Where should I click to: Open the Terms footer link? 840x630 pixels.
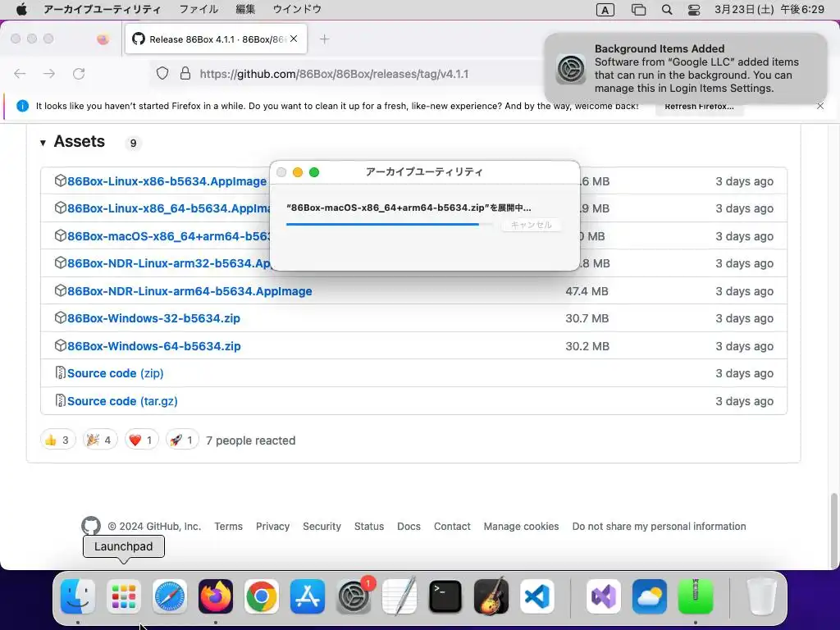point(228,526)
